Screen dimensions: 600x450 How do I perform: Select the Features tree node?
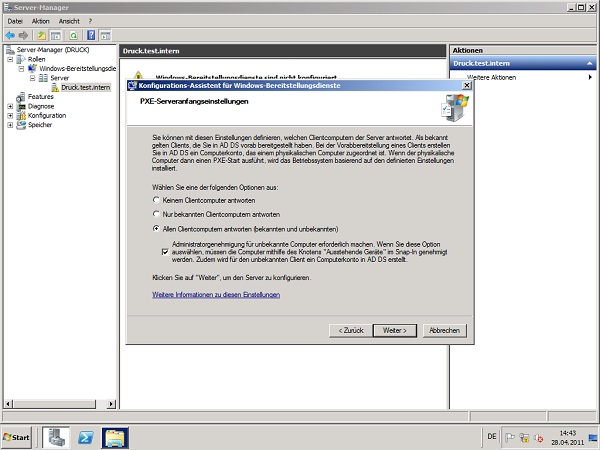tap(41, 97)
